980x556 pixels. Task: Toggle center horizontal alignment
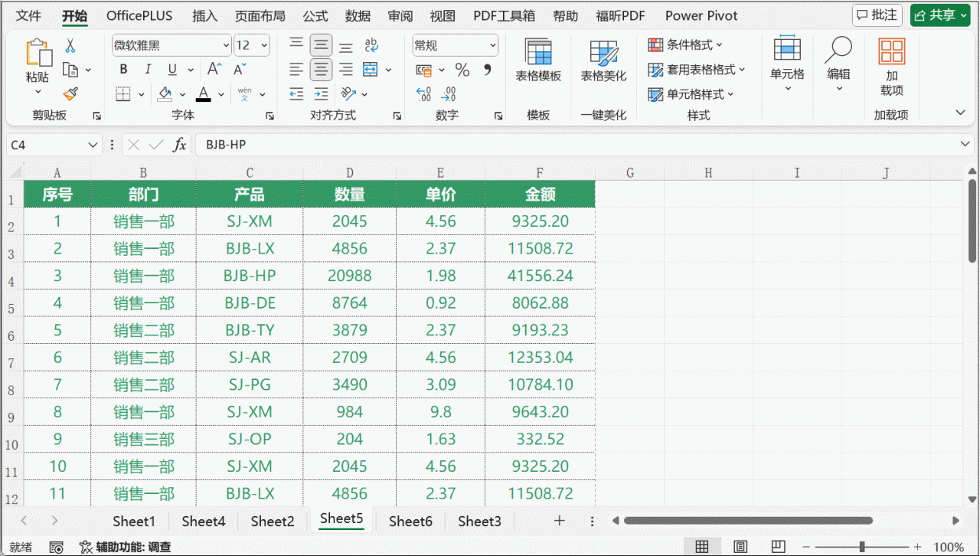pyautogui.click(x=321, y=70)
